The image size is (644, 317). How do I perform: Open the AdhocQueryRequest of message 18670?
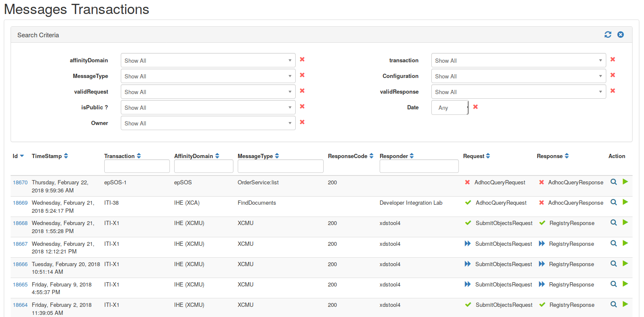coord(500,183)
